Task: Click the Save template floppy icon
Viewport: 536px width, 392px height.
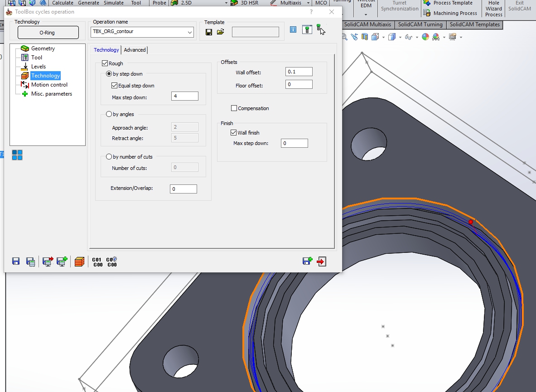Action: click(209, 32)
